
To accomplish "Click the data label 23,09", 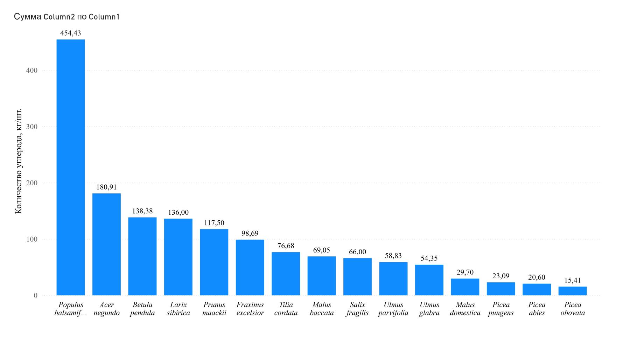I will click(501, 276).
